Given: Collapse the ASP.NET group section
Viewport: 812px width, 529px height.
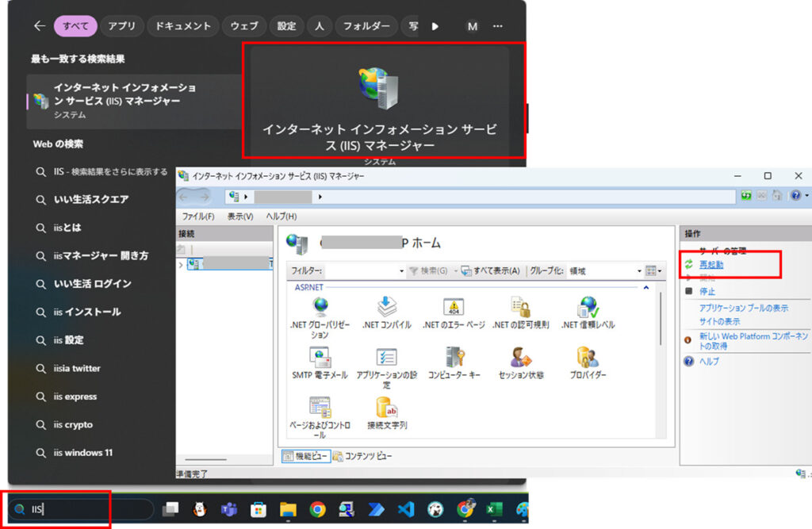Looking at the screenshot, I should tap(645, 287).
